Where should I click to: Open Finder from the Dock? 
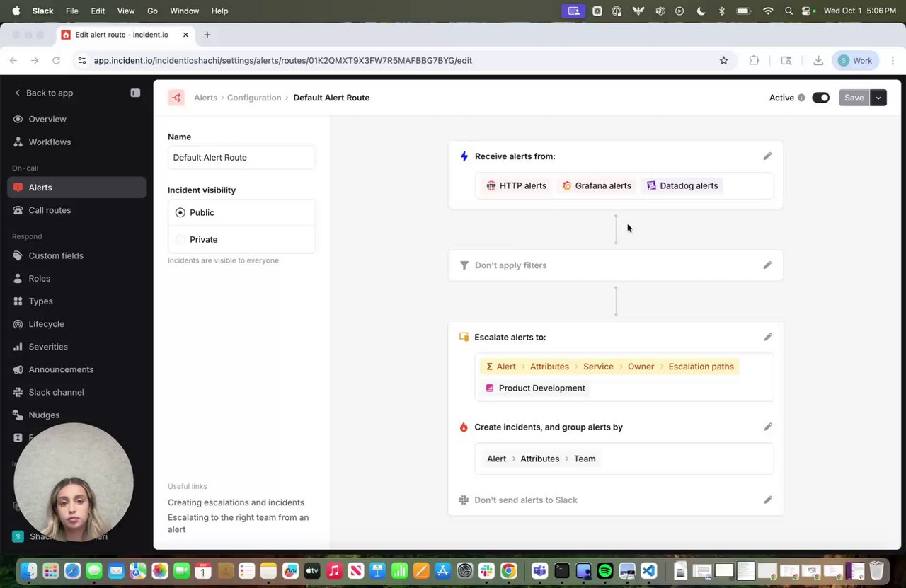[28, 570]
